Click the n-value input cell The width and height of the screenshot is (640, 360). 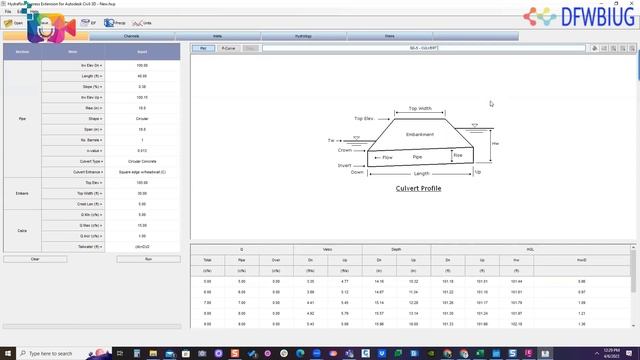tap(142, 151)
